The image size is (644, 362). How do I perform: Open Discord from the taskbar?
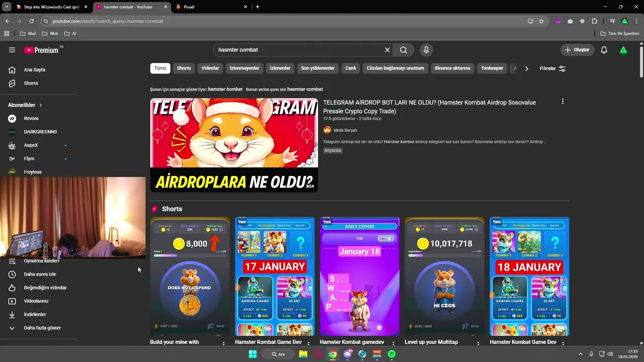[x=348, y=354]
